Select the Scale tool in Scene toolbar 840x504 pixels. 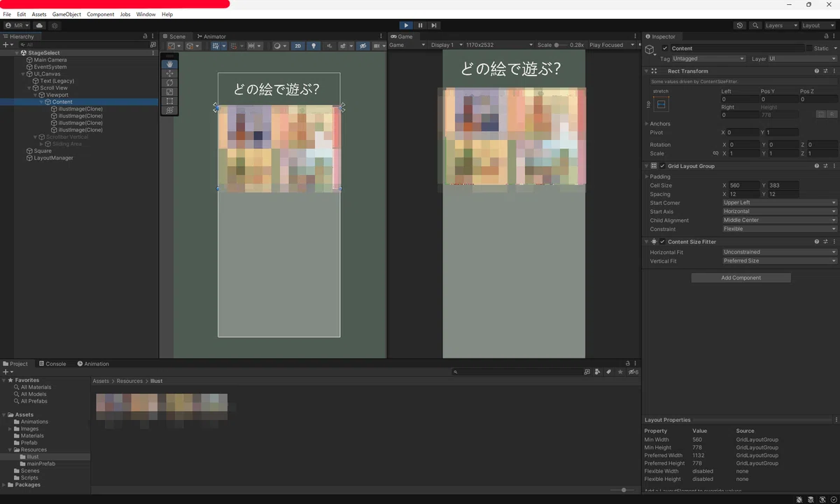tap(169, 92)
